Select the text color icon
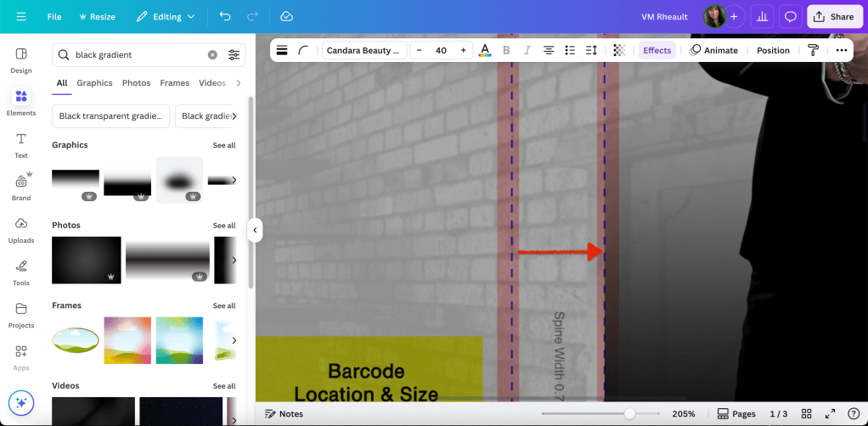This screenshot has height=426, width=868. coord(484,50)
